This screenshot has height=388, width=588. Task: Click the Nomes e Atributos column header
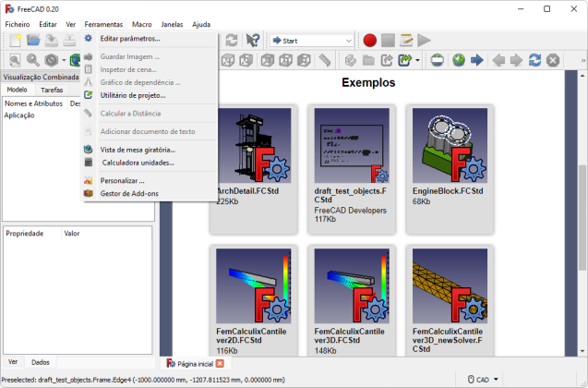click(34, 103)
